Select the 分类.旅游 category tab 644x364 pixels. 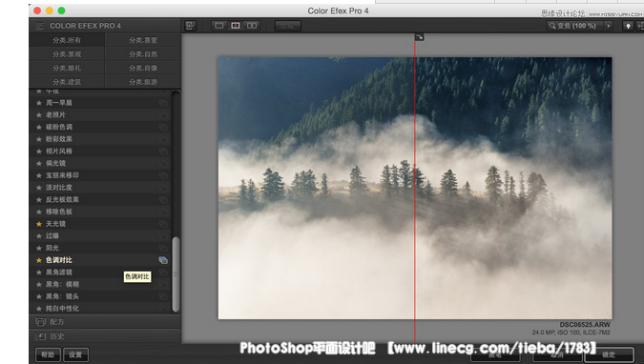[x=143, y=82]
